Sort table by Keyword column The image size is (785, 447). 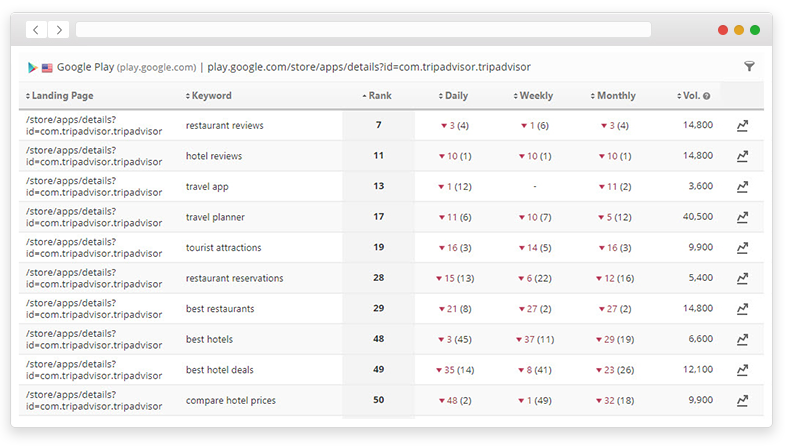(208, 96)
